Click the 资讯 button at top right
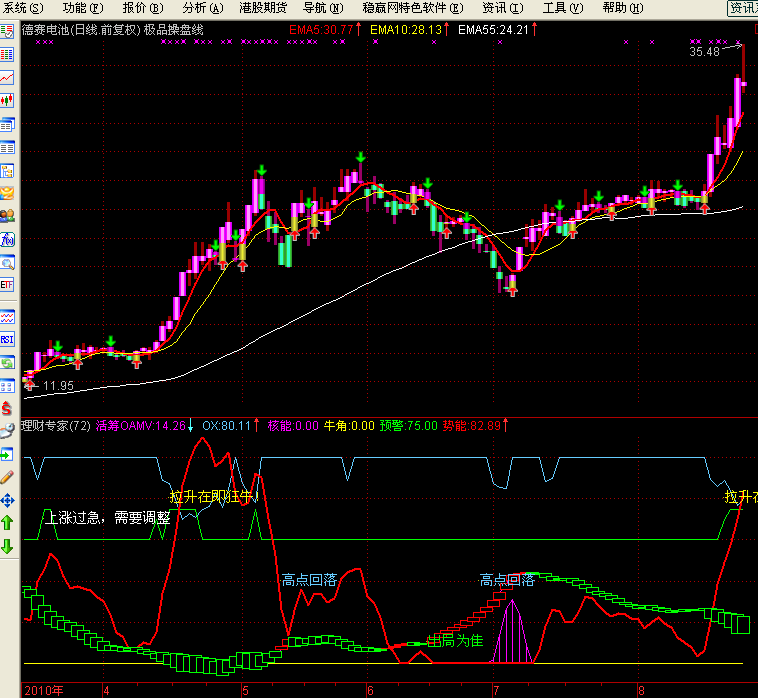Viewport: 758px width, 698px height. pyautogui.click(x=742, y=8)
